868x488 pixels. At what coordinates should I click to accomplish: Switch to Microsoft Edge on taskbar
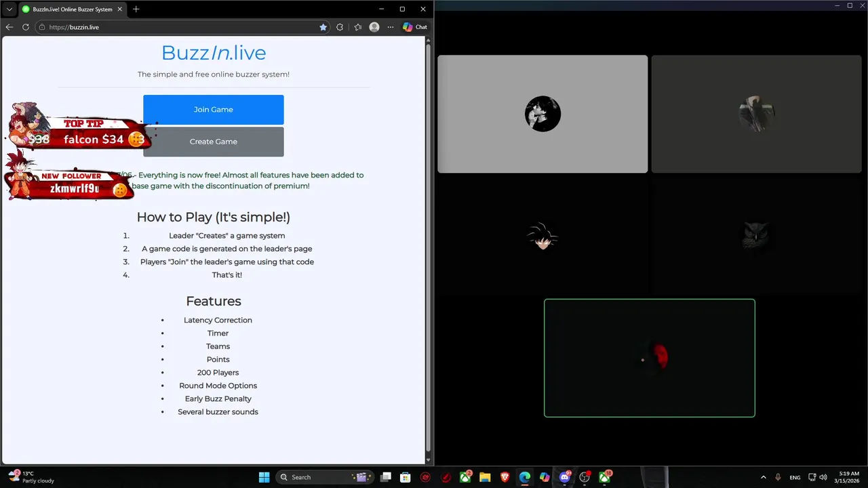[x=525, y=477]
